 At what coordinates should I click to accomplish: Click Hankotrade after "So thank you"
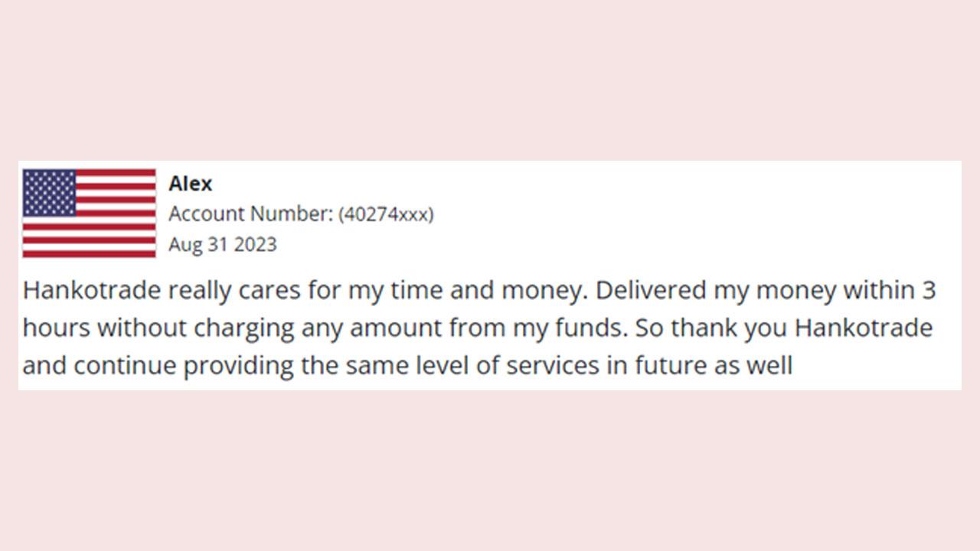(864, 328)
